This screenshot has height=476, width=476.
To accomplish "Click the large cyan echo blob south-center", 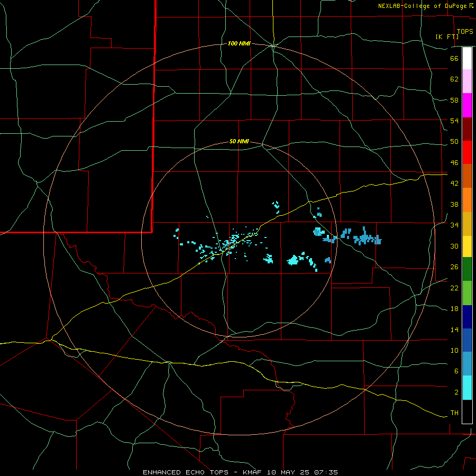I will pyautogui.click(x=293, y=260).
